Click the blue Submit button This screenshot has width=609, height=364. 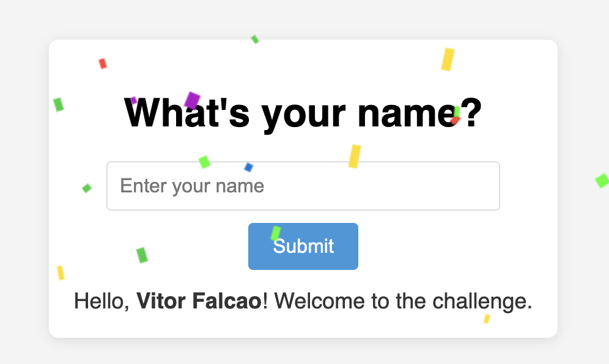(303, 246)
